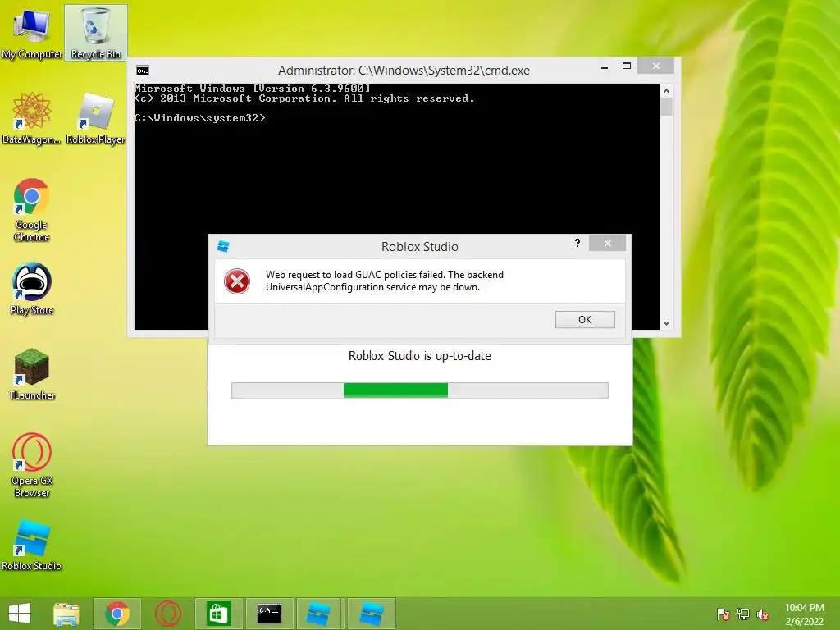This screenshot has height=630, width=840.
Task: Select the TLauncher desktop shortcut
Action: click(32, 374)
